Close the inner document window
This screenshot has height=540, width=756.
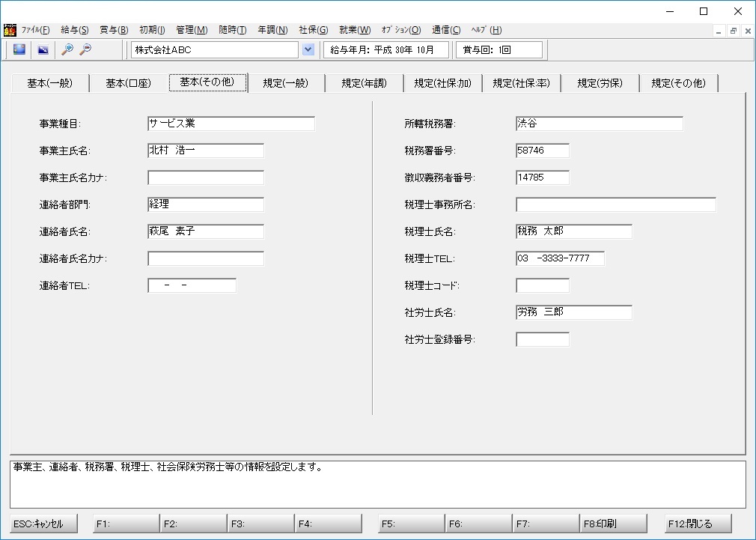pyautogui.click(x=748, y=31)
